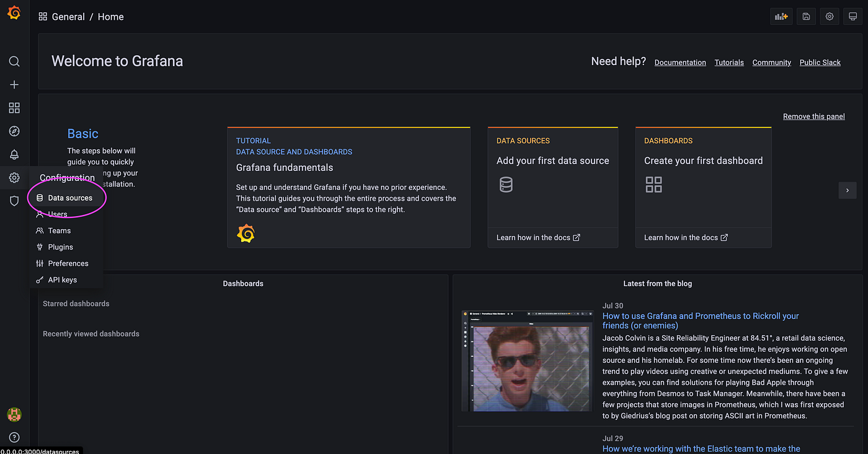This screenshot has width=868, height=454.
Task: Open the user avatar profile icon
Action: 14,414
